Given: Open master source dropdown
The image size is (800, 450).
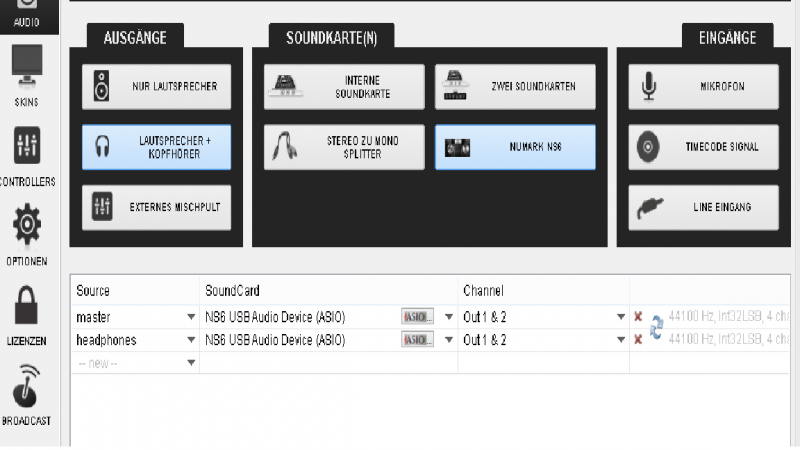Looking at the screenshot, I should (191, 317).
